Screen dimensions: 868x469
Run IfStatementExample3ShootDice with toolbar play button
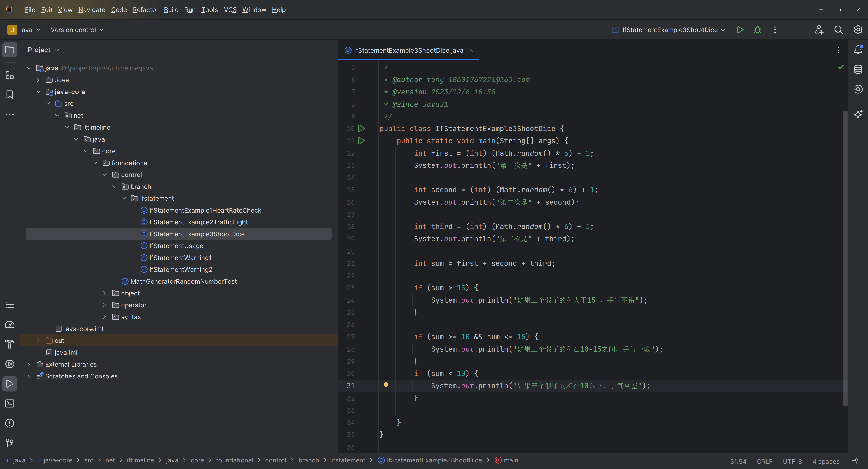740,30
